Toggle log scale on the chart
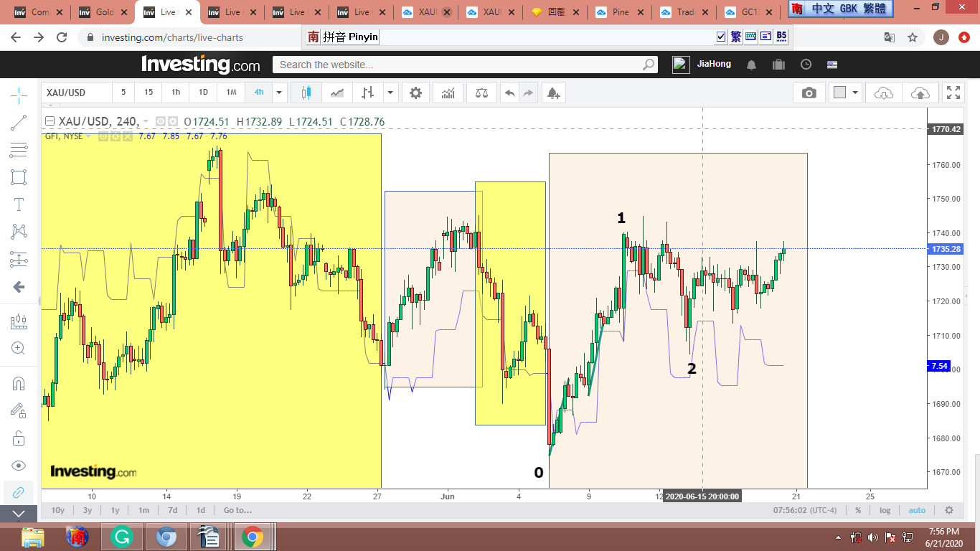This screenshot has width=980, height=551. click(x=885, y=510)
